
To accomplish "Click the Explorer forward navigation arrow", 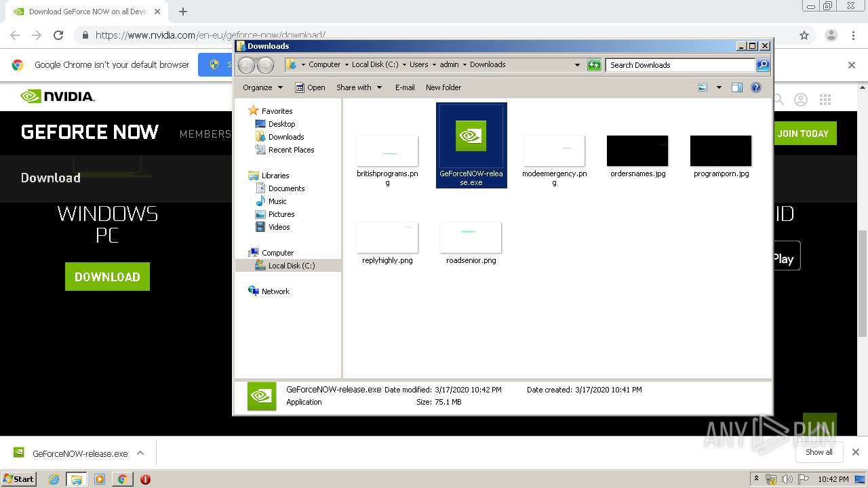I will pyautogui.click(x=265, y=65).
